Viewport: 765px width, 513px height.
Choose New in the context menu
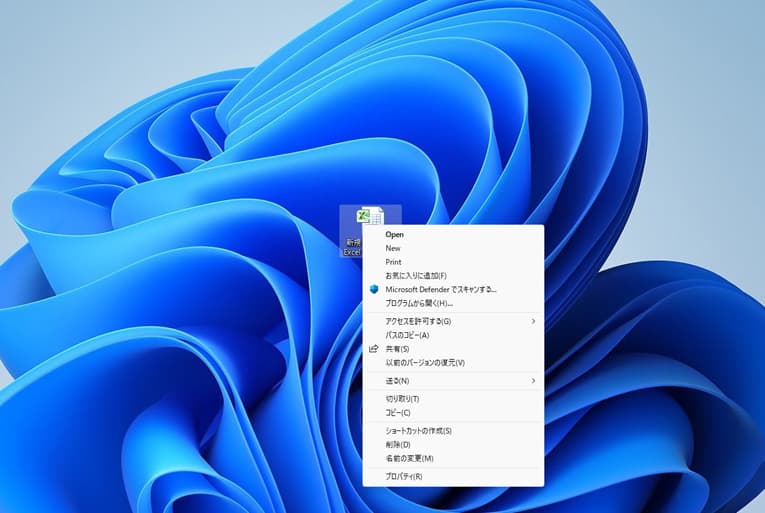(x=393, y=248)
